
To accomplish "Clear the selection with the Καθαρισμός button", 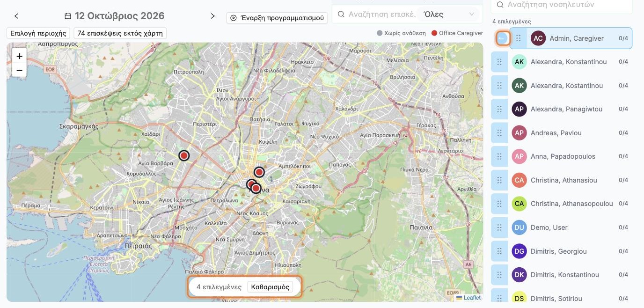I will click(270, 287).
